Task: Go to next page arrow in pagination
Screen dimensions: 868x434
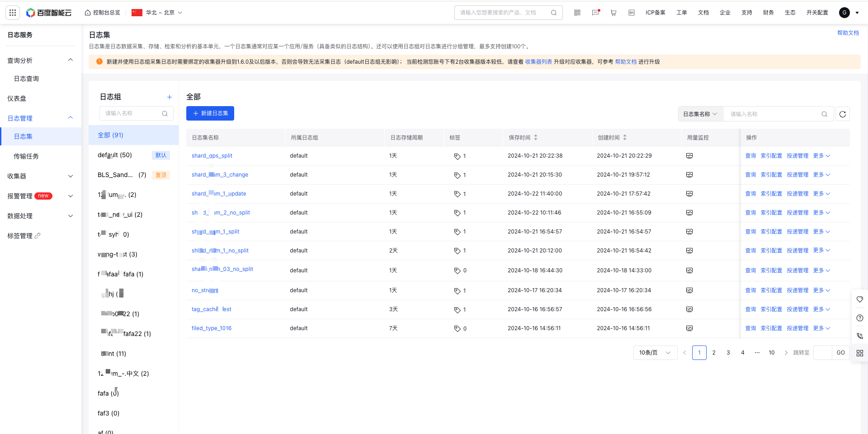Action: click(786, 353)
